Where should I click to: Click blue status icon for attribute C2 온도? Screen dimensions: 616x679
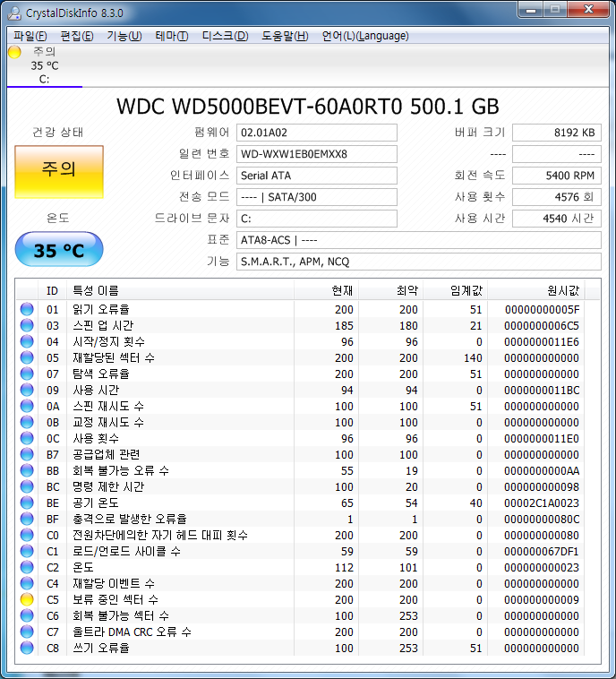tap(27, 567)
